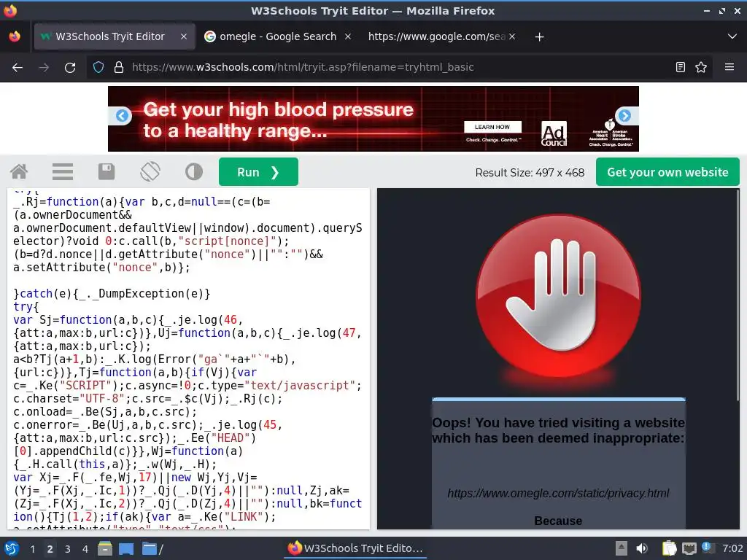The width and height of the screenshot is (747, 560).
Task: Run the code with the Run button
Action: [258, 172]
